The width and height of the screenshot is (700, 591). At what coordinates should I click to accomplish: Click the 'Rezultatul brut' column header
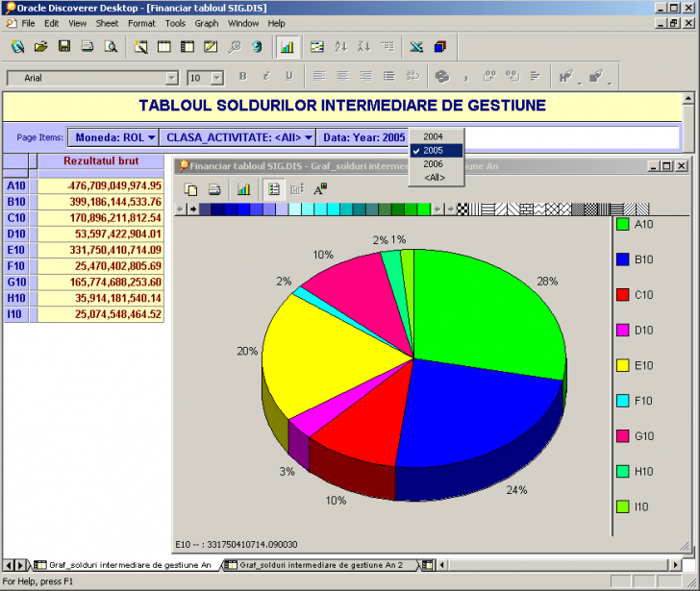pyautogui.click(x=101, y=160)
